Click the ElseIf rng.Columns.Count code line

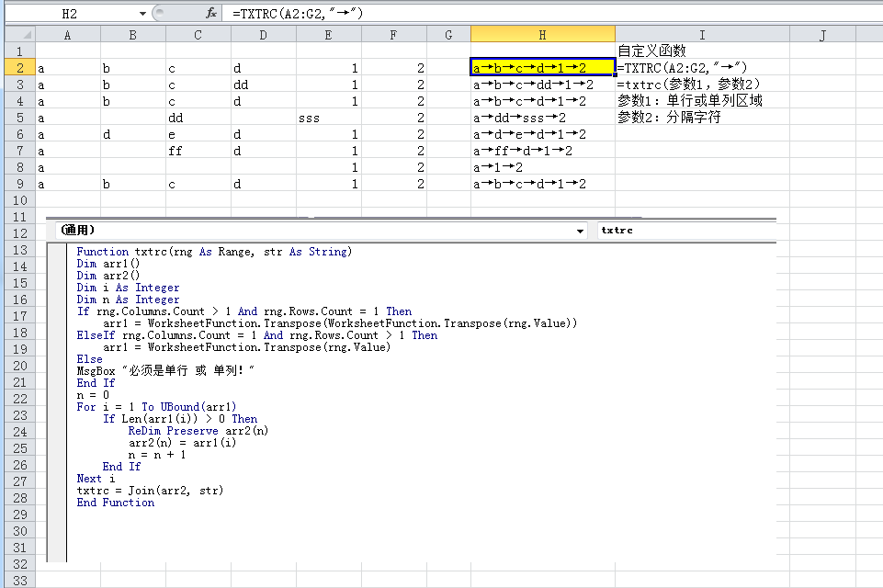point(256,335)
